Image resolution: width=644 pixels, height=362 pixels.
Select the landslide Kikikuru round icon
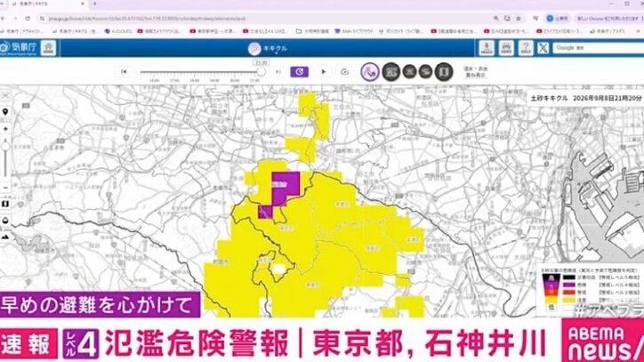pyautogui.click(x=370, y=72)
